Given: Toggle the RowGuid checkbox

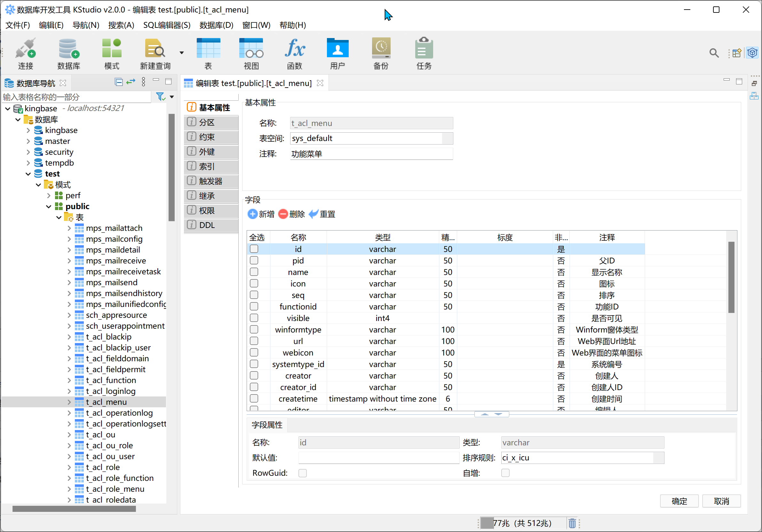Looking at the screenshot, I should (302, 473).
